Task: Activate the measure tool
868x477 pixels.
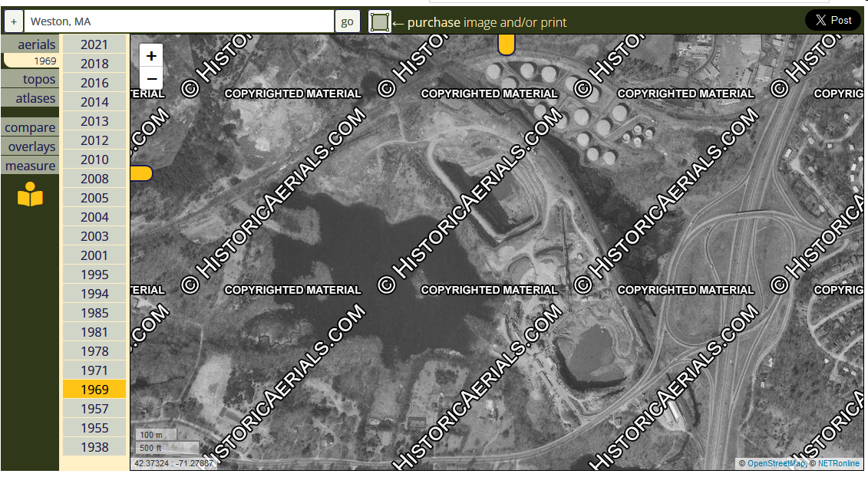Action: (30, 166)
